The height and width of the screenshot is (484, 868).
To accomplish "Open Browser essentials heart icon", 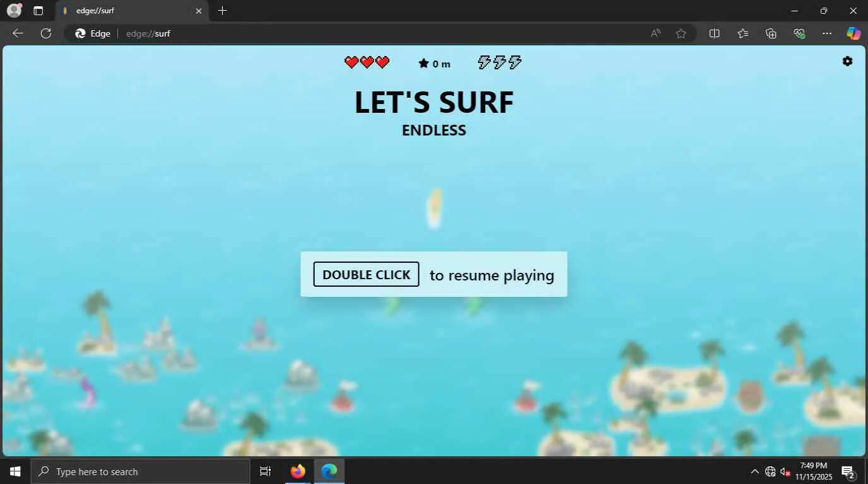I will pyautogui.click(x=799, y=33).
